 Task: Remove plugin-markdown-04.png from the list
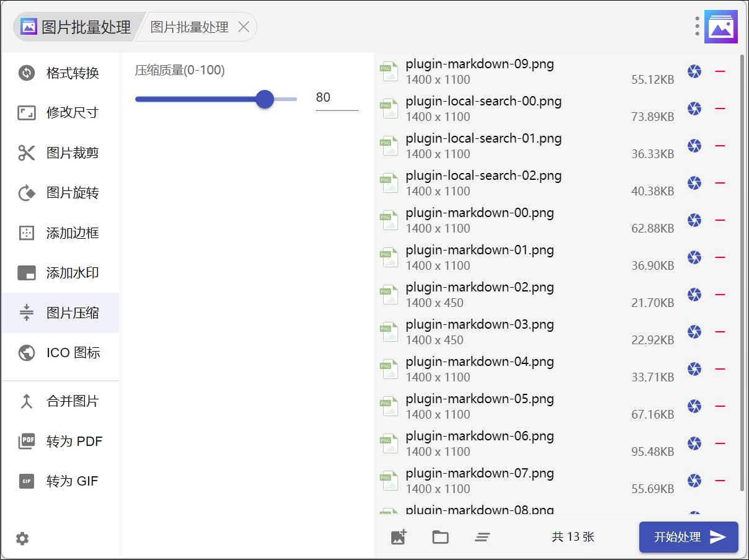tap(720, 369)
